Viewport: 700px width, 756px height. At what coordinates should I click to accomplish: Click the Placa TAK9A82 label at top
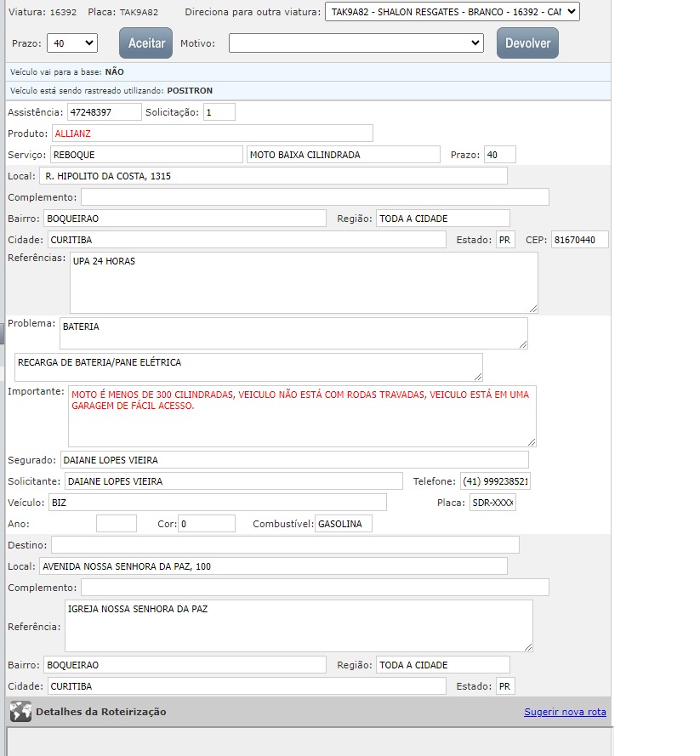pyautogui.click(x=123, y=12)
